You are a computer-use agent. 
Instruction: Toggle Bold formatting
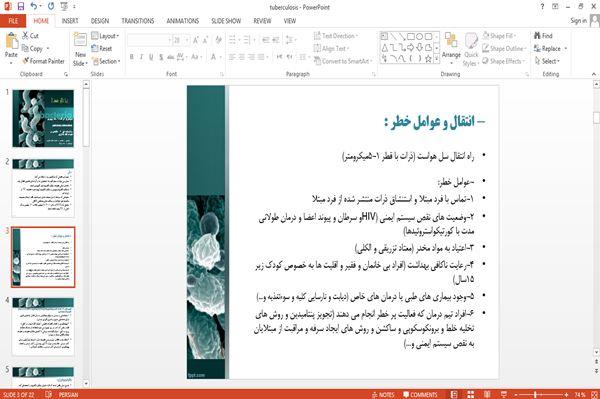click(132, 57)
